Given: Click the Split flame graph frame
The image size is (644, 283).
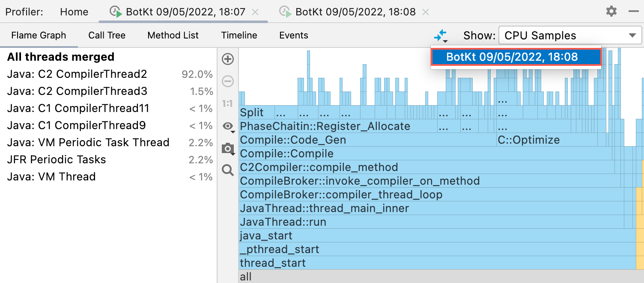Looking at the screenshot, I should coord(256,113).
